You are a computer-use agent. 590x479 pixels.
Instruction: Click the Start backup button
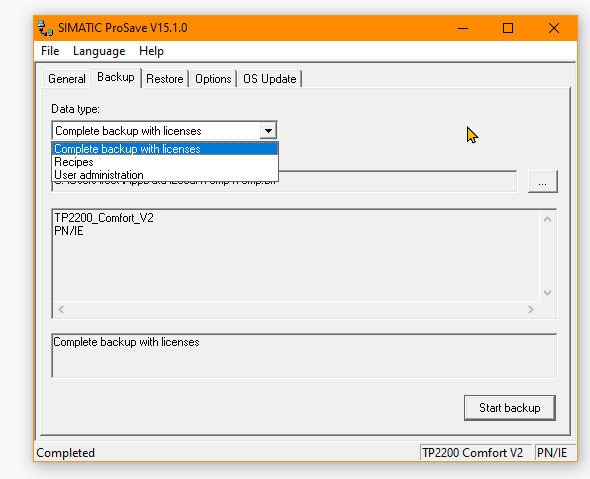tap(509, 408)
